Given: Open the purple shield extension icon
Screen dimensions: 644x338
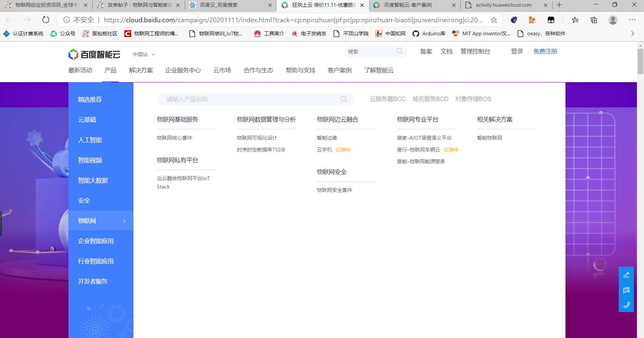Looking at the screenshot, I should [514, 20].
